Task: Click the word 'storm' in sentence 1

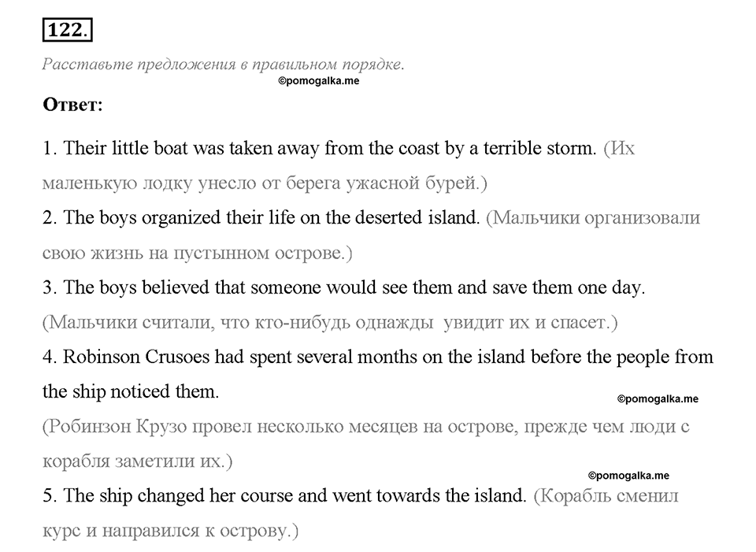Action: point(572,148)
